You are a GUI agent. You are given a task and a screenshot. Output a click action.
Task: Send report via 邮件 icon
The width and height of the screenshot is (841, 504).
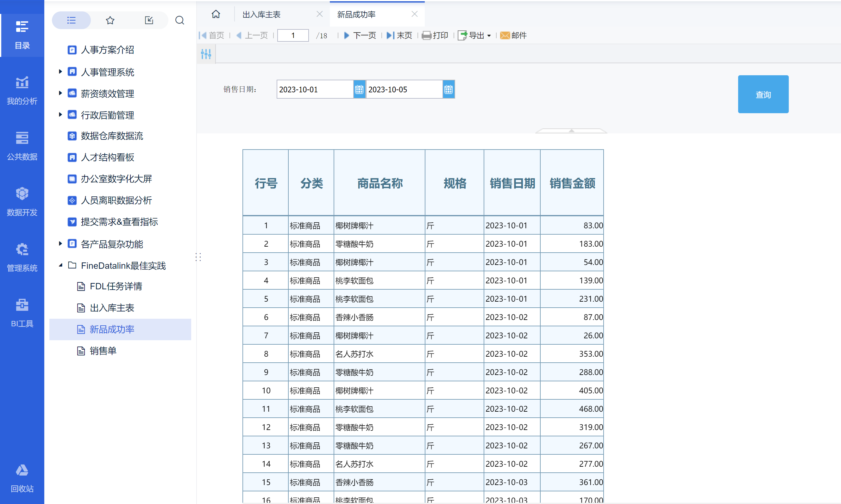pyautogui.click(x=513, y=35)
